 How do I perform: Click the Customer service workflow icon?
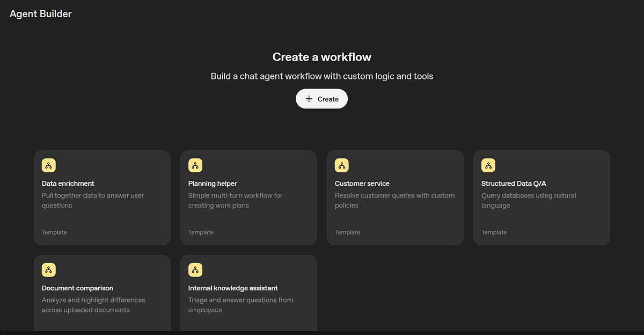341,165
